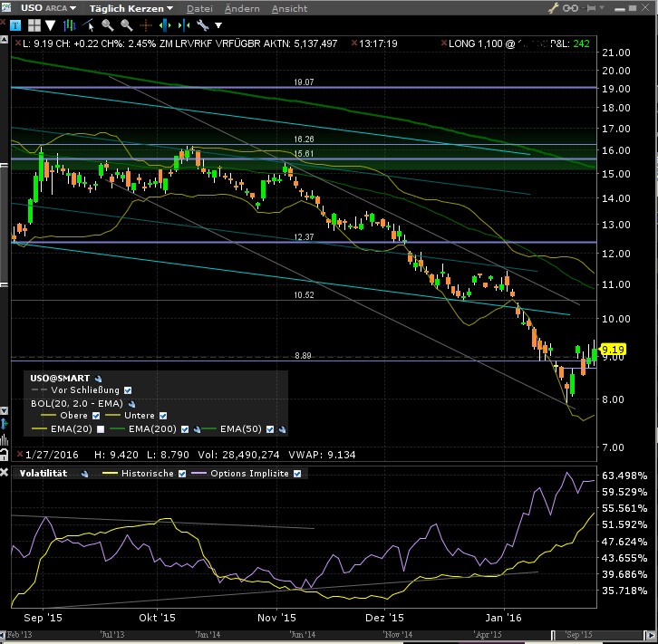Viewport: 658px width, 644px height.
Task: Open the wrench icon next to Volatilität
Action: pos(85,473)
